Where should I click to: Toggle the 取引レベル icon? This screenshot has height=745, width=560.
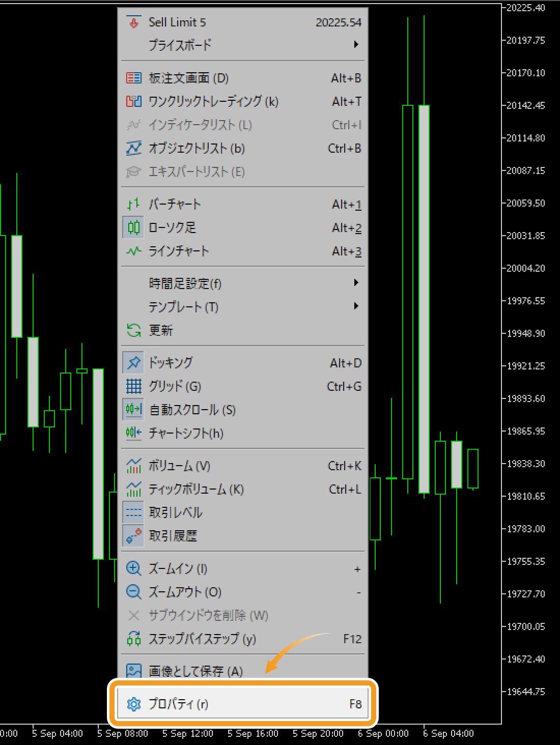point(134,512)
